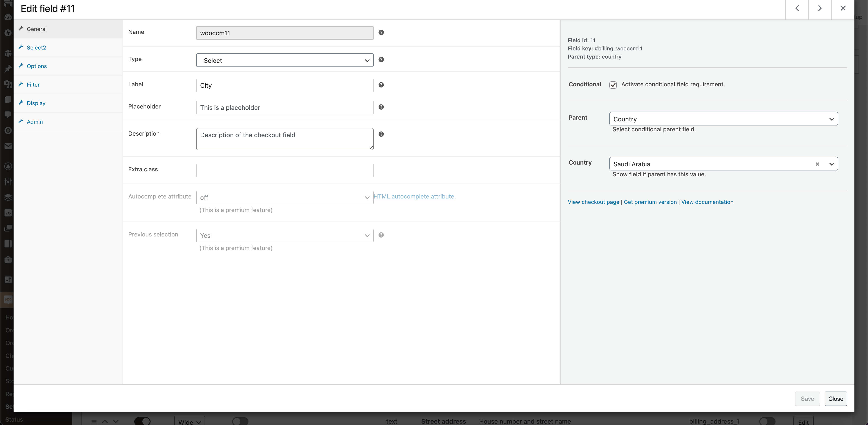Image resolution: width=868 pixels, height=425 pixels.
Task: Select the 'Edit field #11' title text
Action: tap(47, 9)
